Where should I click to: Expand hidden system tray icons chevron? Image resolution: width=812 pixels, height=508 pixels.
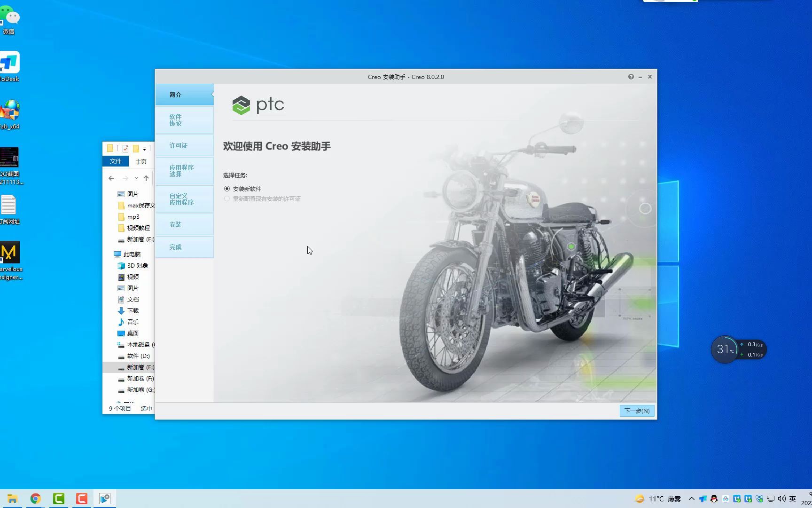[691, 499]
